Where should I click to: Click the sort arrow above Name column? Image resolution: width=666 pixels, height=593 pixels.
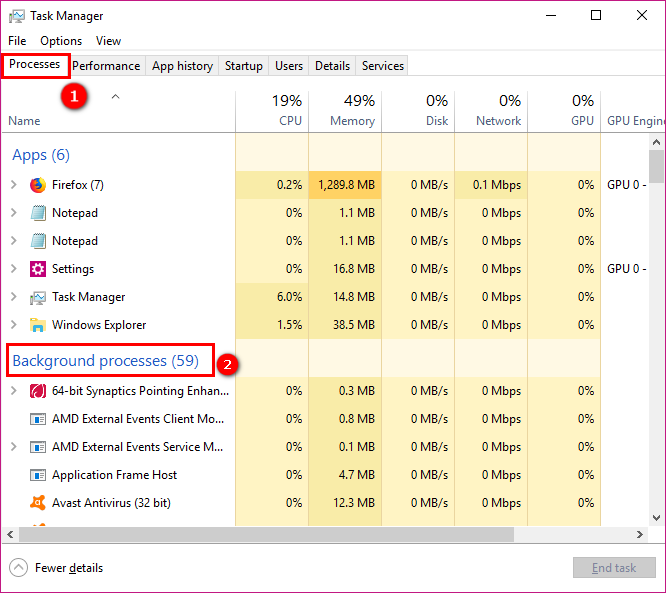(116, 97)
